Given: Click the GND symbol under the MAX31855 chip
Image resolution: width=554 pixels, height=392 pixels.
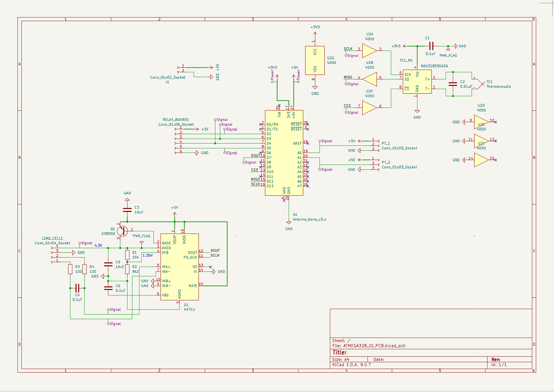Looking at the screenshot, I should 417,112.
